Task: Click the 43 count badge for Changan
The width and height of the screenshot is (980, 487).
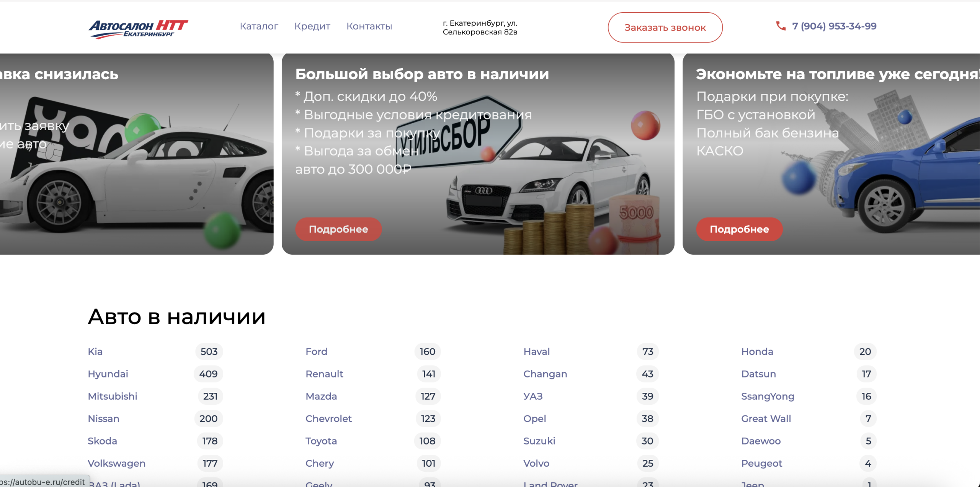Action: [x=647, y=374]
